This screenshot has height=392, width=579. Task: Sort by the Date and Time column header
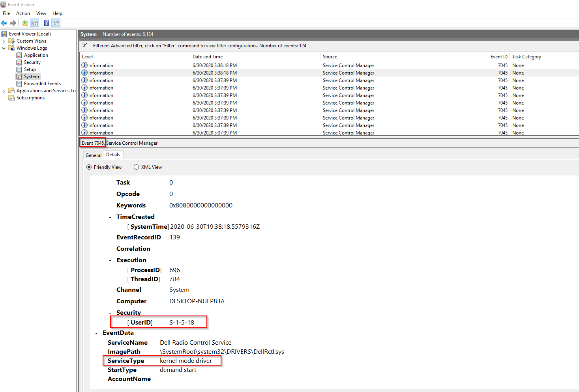255,57
